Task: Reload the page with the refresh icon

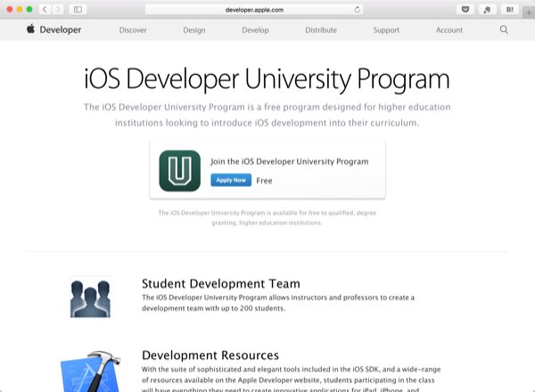Action: point(358,9)
